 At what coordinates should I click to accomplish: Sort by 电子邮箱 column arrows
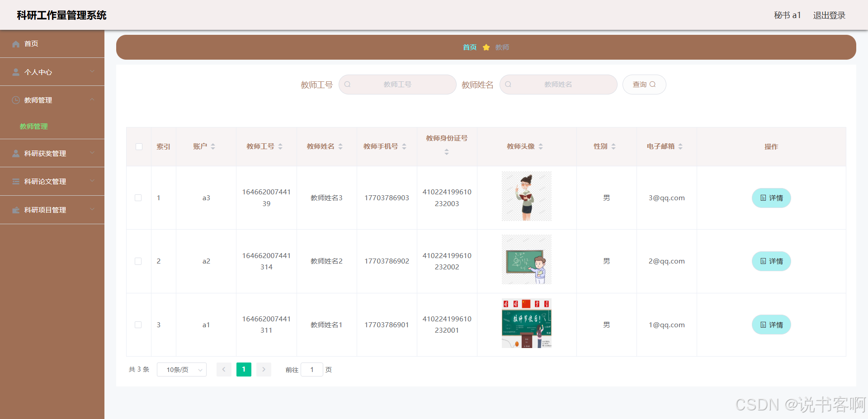click(x=680, y=146)
